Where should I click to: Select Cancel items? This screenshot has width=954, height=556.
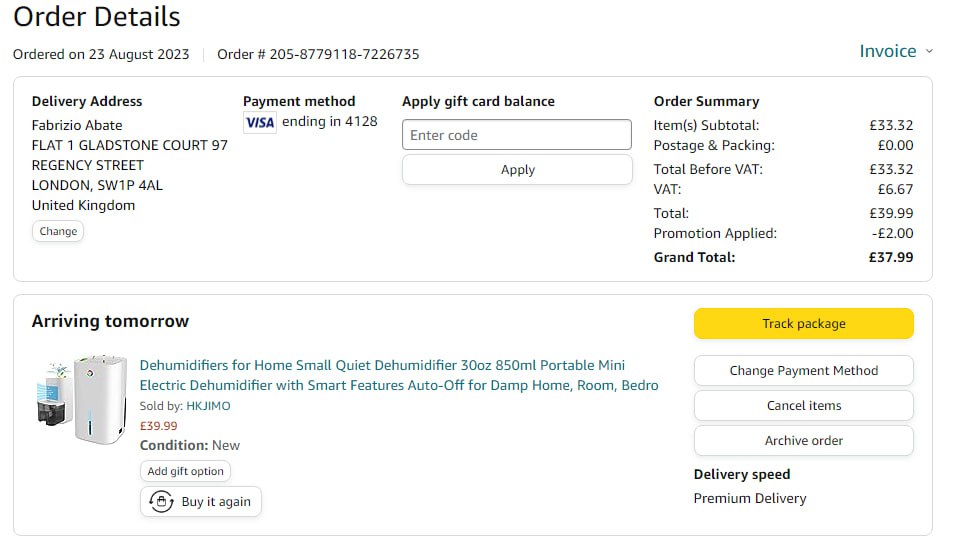tap(803, 405)
